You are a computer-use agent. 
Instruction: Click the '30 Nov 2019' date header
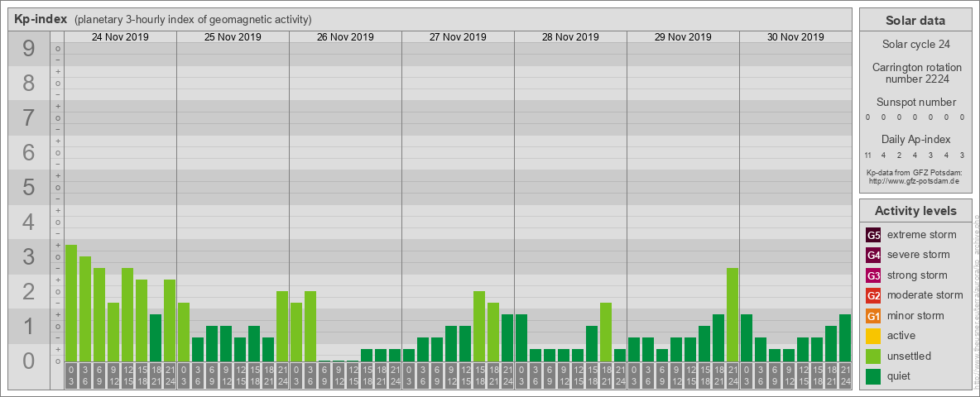[x=795, y=37]
